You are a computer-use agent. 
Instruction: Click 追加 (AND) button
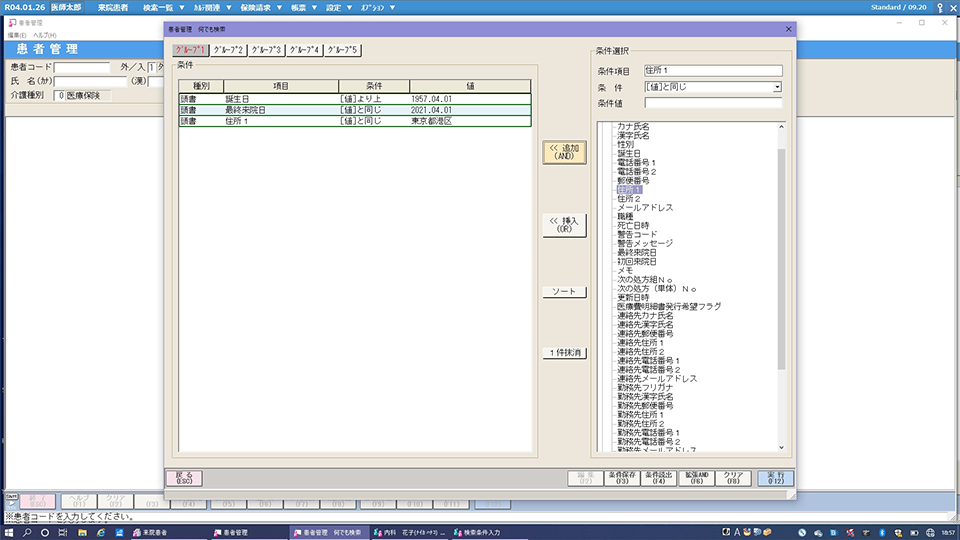click(x=564, y=152)
